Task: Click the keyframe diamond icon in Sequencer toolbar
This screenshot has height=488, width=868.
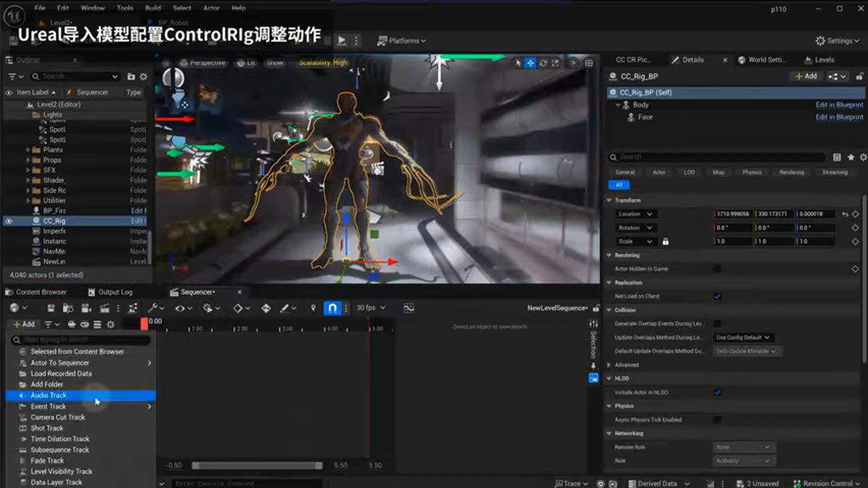Action: point(238,307)
